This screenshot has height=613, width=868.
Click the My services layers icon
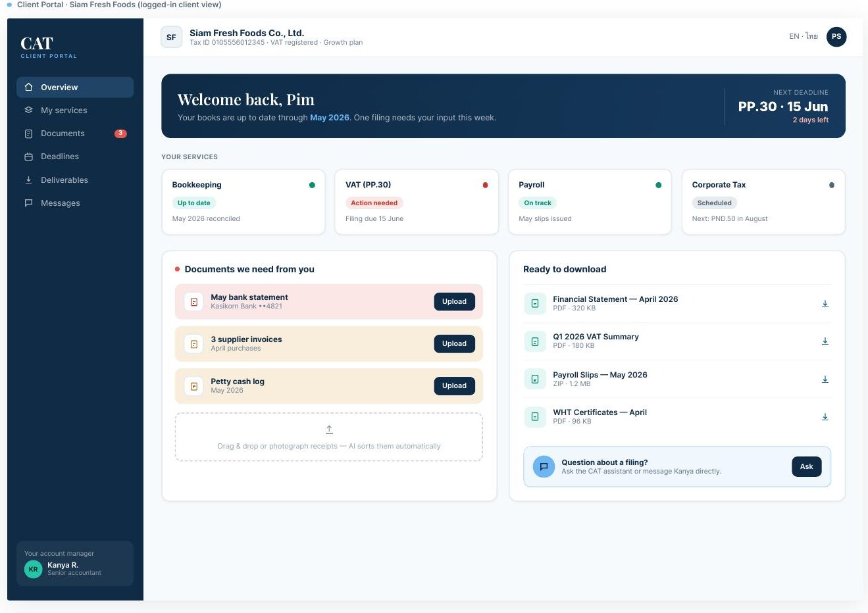pyautogui.click(x=28, y=110)
